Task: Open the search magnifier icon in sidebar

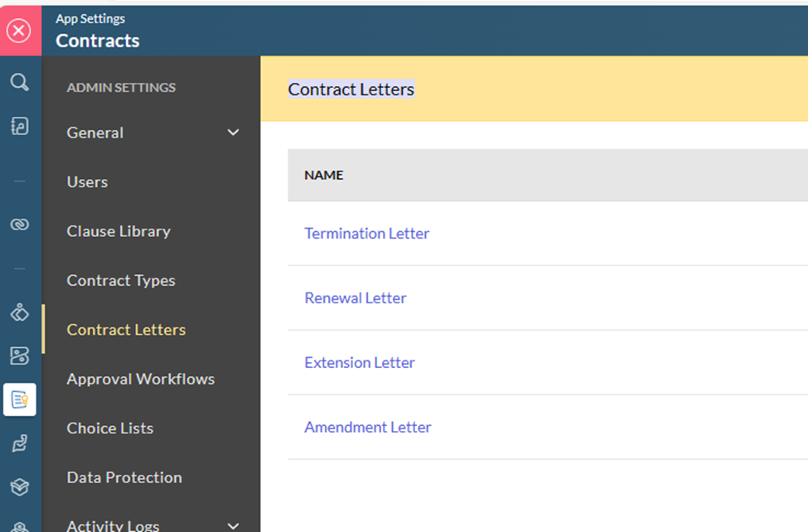Action: [x=20, y=82]
